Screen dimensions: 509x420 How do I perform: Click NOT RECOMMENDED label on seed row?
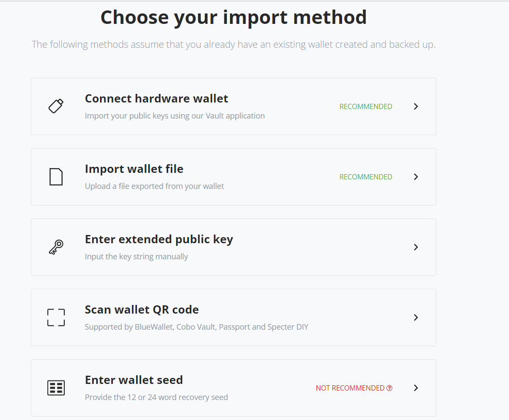tap(350, 388)
